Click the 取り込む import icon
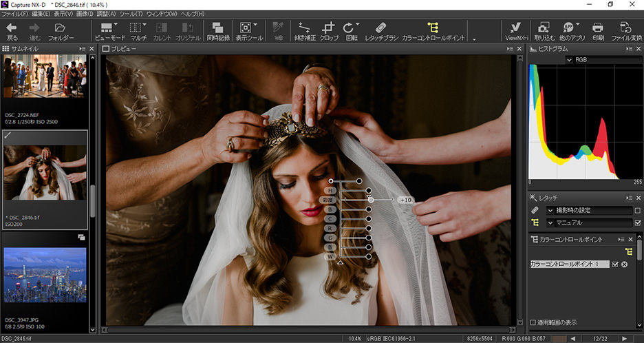Viewport: 644px width, 343px height. (x=544, y=28)
